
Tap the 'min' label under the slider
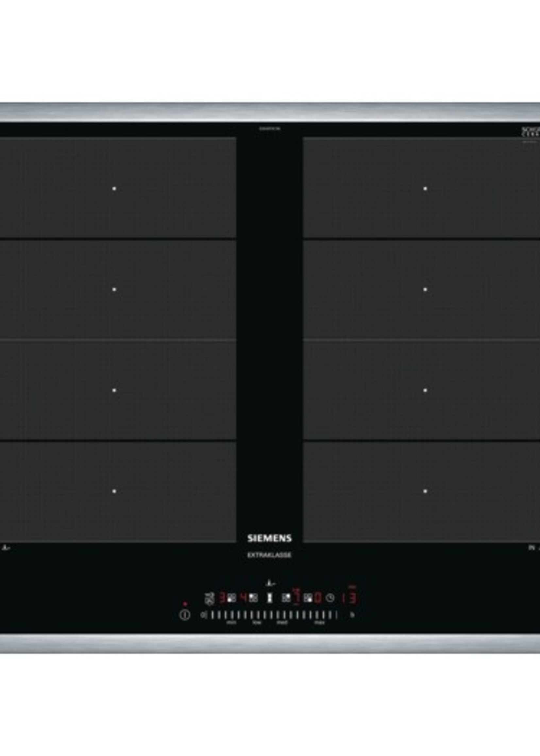click(x=232, y=623)
